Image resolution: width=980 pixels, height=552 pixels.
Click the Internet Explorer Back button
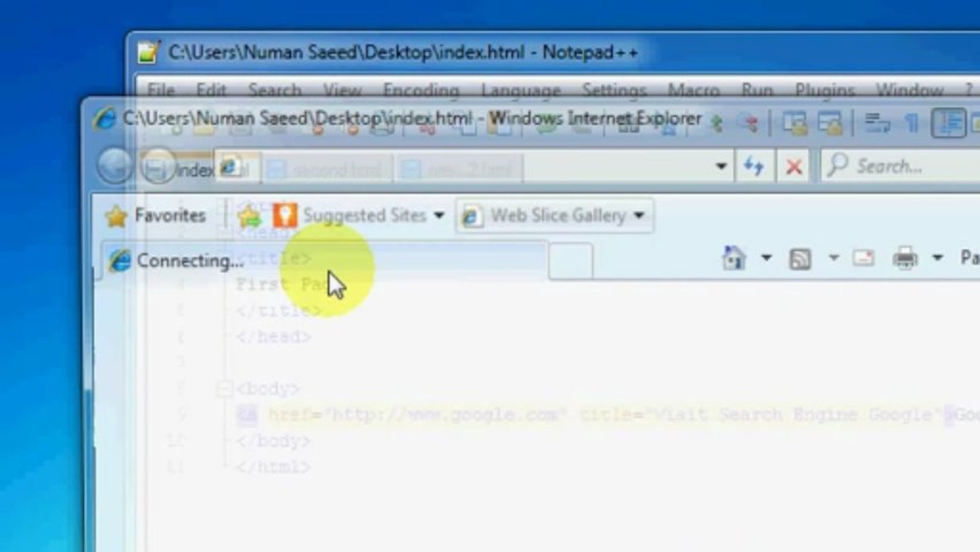[115, 166]
